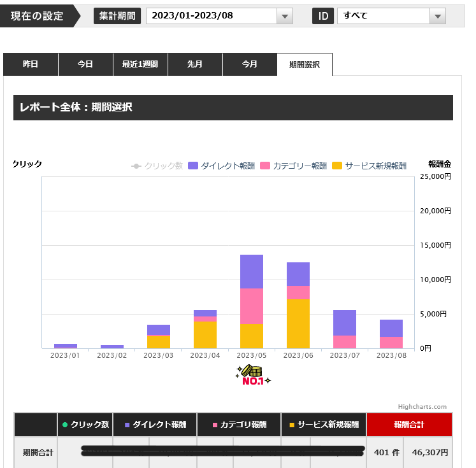Toggle サービス新規報酬 legend item

pyautogui.click(x=370, y=166)
